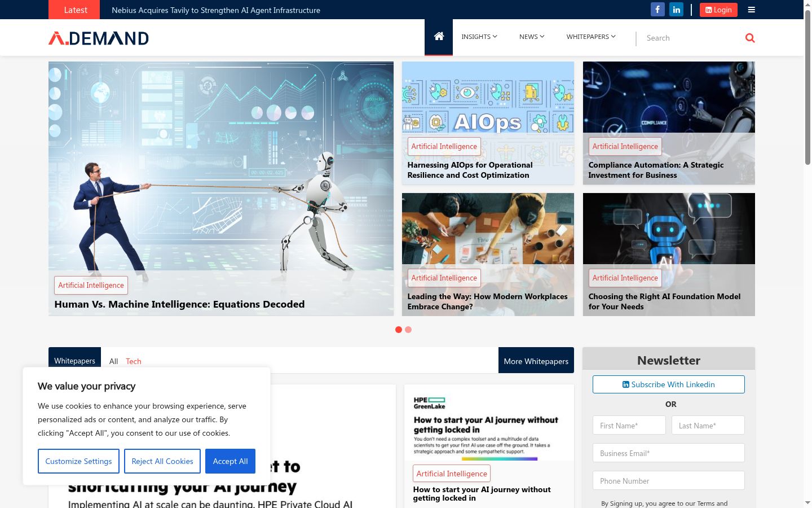Open Compliance Automation article title
Image resolution: width=812 pixels, height=508 pixels.
tap(656, 170)
